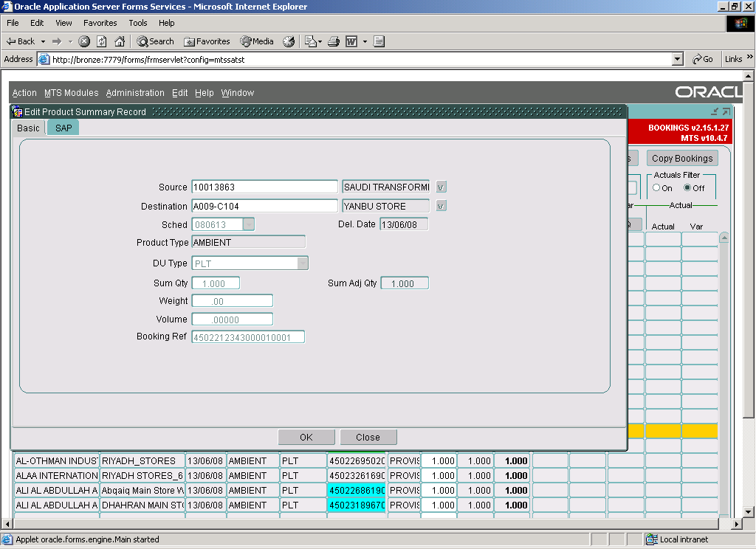756x549 pixels.
Task: Open the Action menu in Oracle Forms
Action: click(24, 92)
